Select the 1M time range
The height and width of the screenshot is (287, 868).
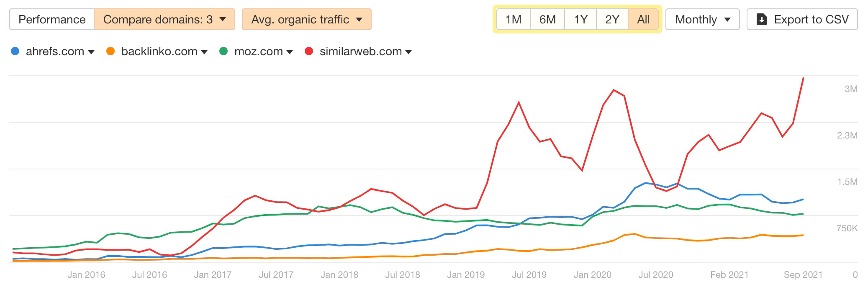tap(513, 20)
